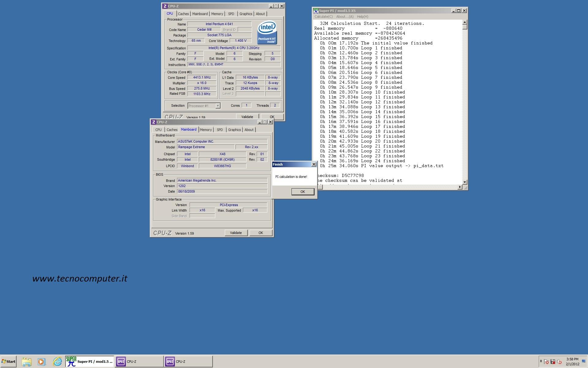Viewport: 588px width, 368px height.
Task: Click Rated FSB value 1103.3 MHz
Action: (x=202, y=94)
